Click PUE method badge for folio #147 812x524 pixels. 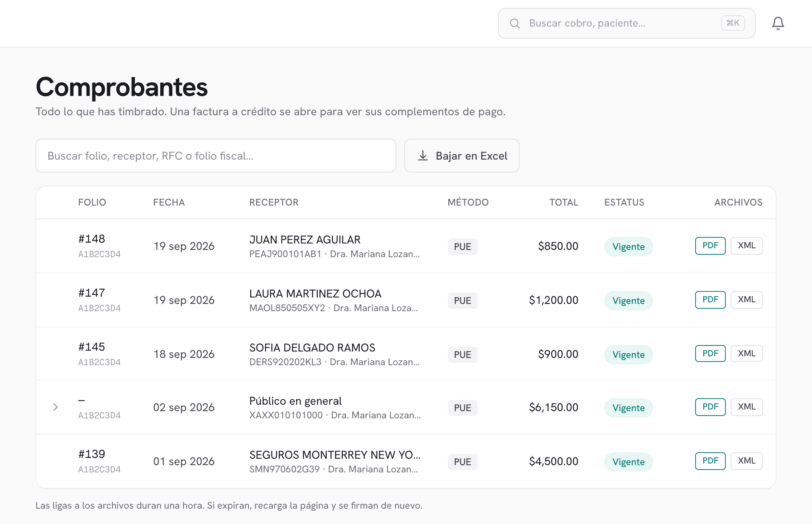462,301
